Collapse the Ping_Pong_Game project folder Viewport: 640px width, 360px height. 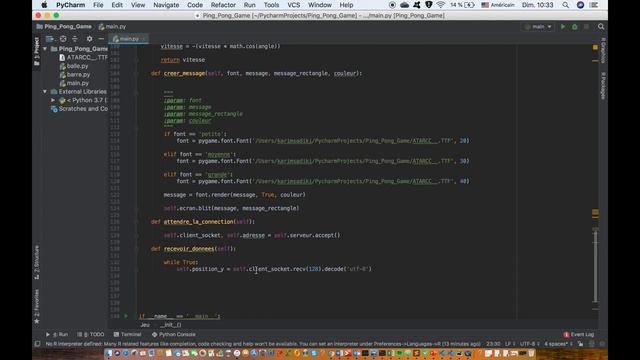click(45, 49)
